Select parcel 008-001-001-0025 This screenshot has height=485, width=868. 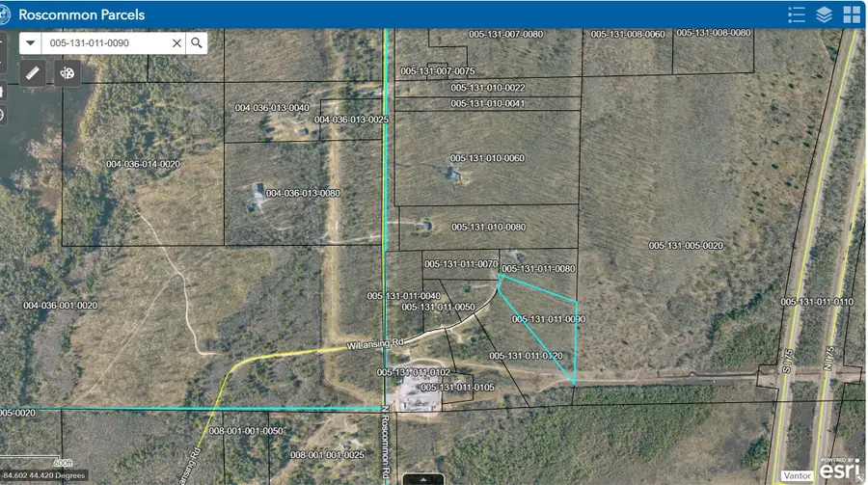327,454
